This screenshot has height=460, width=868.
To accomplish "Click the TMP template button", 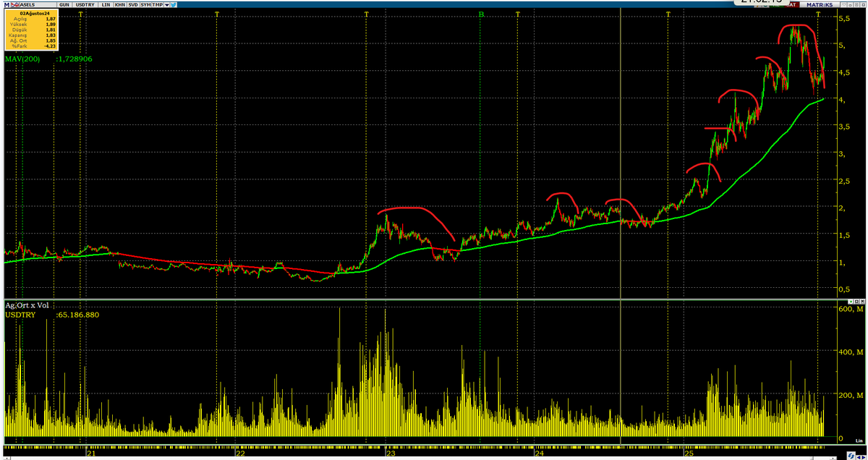I will click(x=158, y=5).
